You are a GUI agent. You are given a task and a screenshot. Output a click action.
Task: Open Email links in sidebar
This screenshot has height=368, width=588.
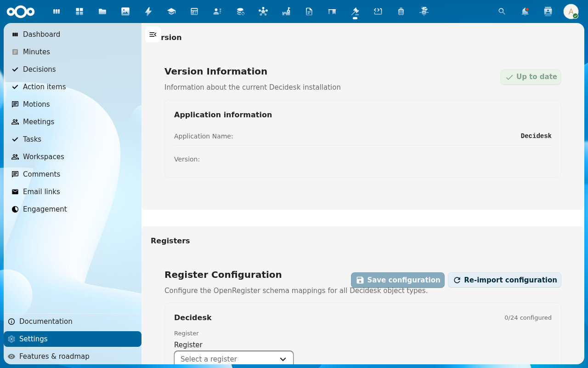[x=73, y=192]
